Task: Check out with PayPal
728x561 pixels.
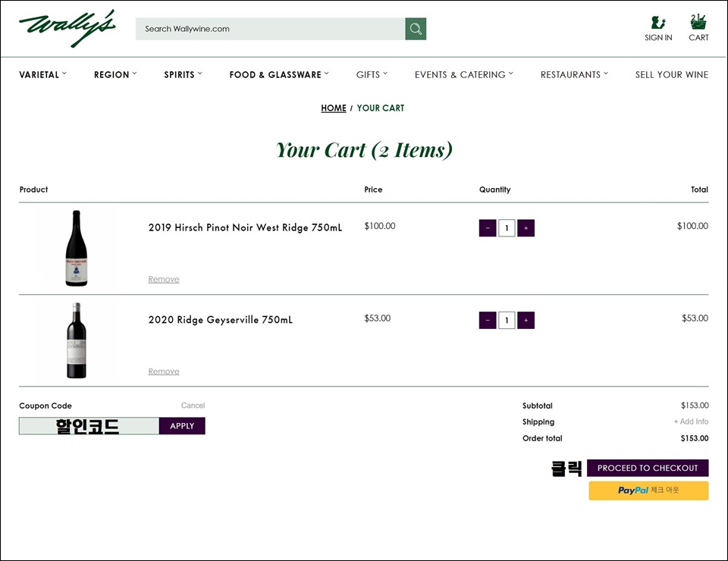Action: click(x=648, y=490)
